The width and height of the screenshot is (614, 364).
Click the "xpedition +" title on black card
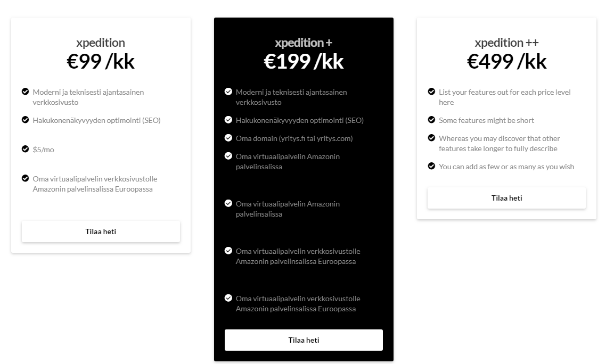pyautogui.click(x=304, y=43)
